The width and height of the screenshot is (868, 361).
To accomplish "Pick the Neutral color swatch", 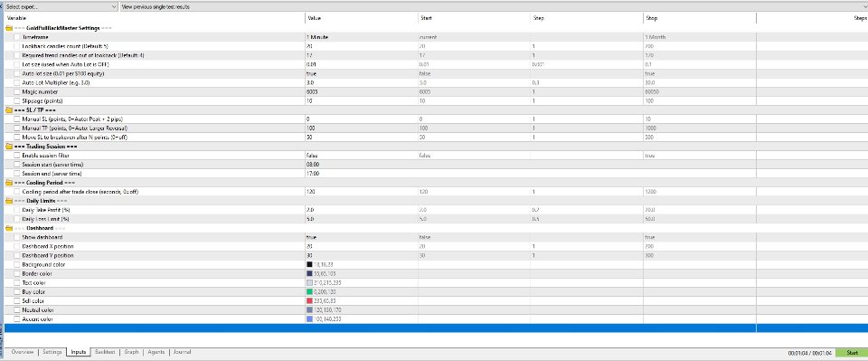I will point(309,310).
